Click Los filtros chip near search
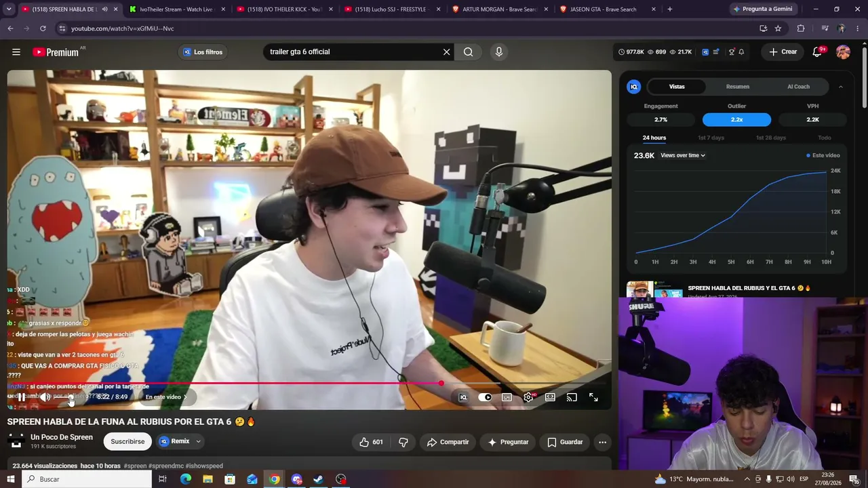 click(202, 52)
